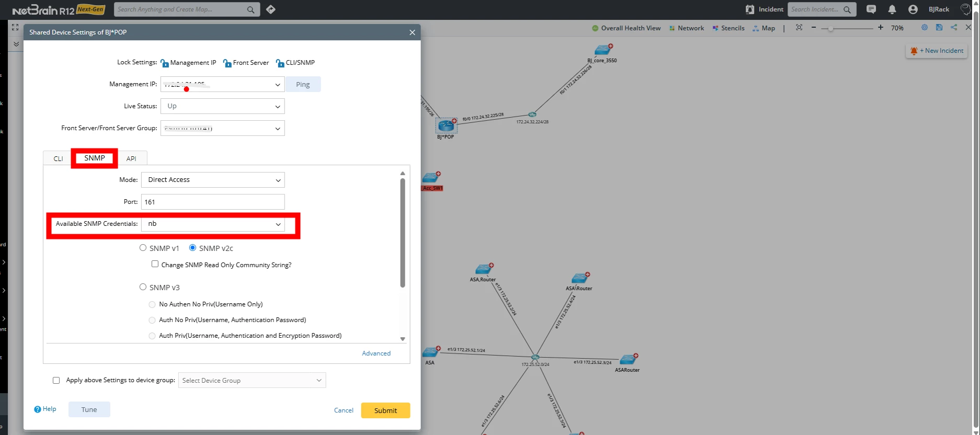Toggle the CLI/SNMP lock icon
The image size is (980, 435).
(280, 63)
